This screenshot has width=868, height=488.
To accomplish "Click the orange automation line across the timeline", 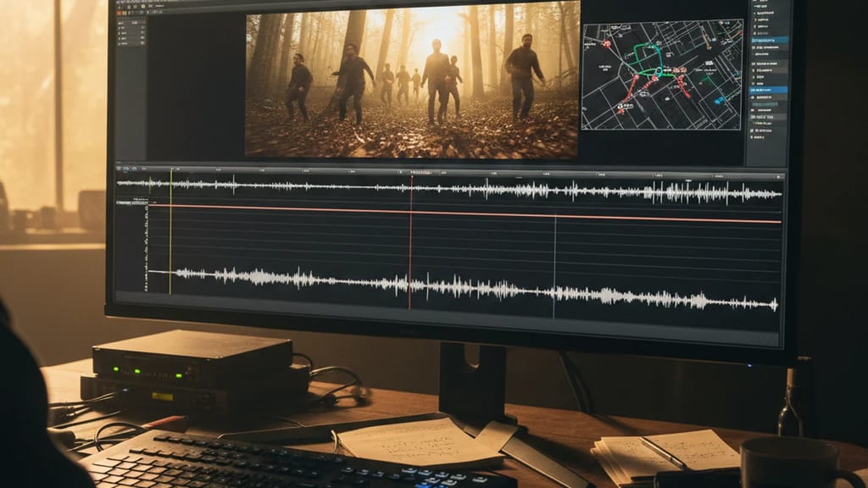I will [465, 213].
